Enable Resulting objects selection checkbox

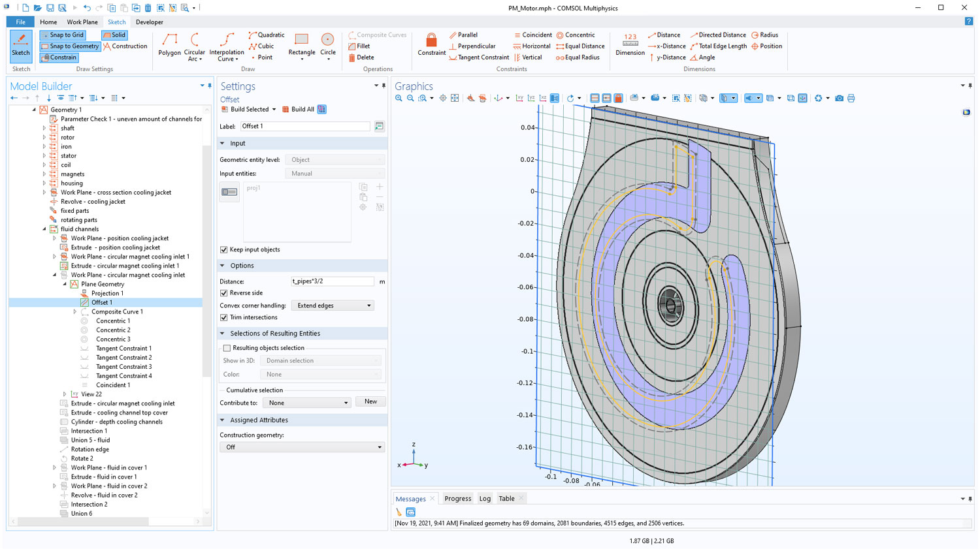click(227, 349)
